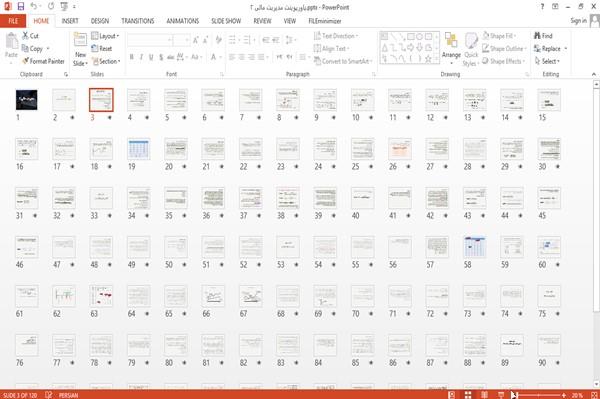Open the font size combo box
The height and width of the screenshot is (399, 600).
click(x=181, y=40)
